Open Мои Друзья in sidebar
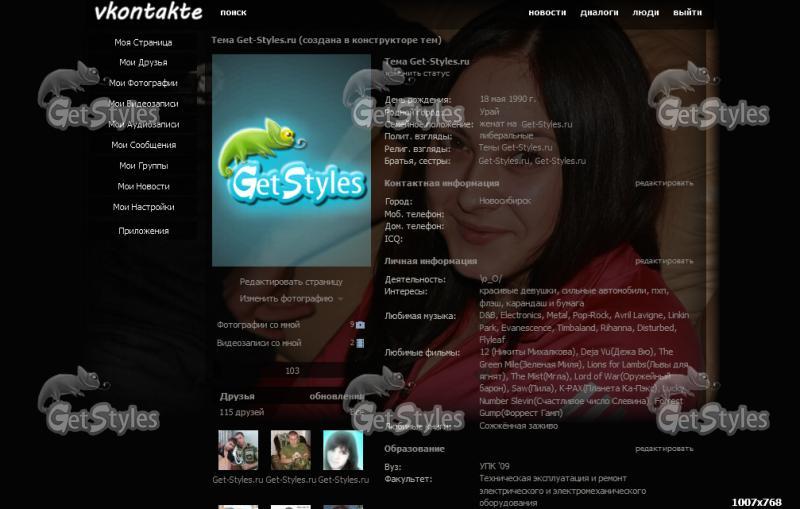 [x=143, y=62]
